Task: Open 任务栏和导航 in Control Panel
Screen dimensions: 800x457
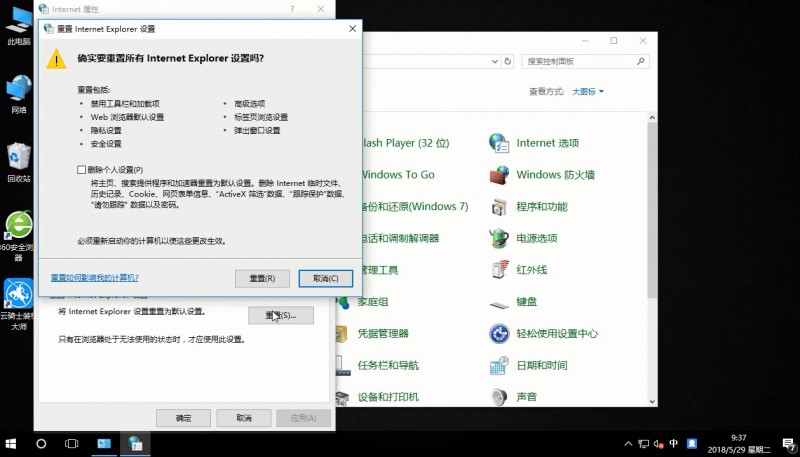Action: tap(378, 365)
